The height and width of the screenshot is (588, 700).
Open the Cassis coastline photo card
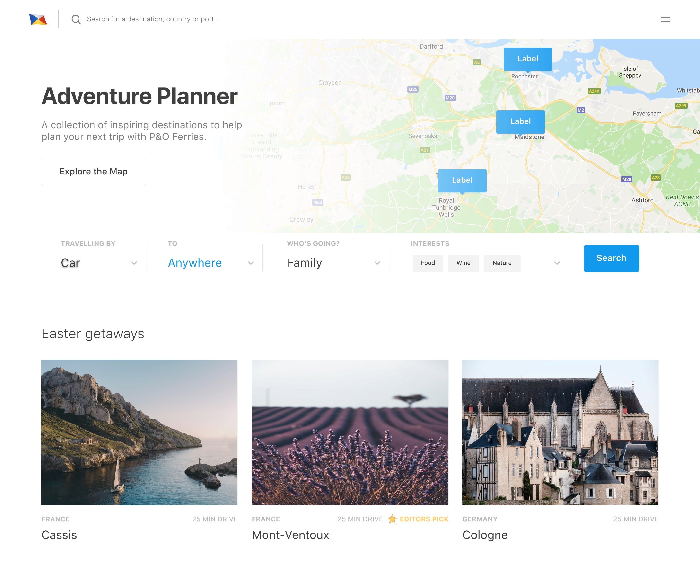(x=139, y=432)
